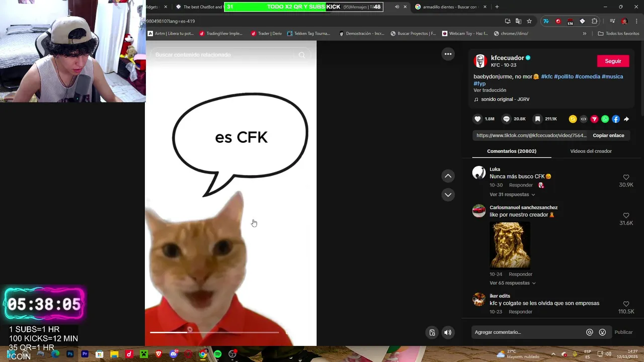This screenshot has width=644, height=362.
Task: Open a new browser tab
Action: click(497, 7)
